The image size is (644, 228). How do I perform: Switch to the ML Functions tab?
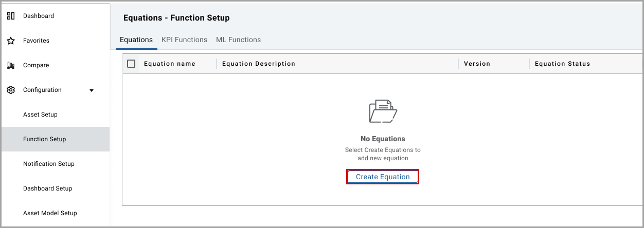(238, 40)
